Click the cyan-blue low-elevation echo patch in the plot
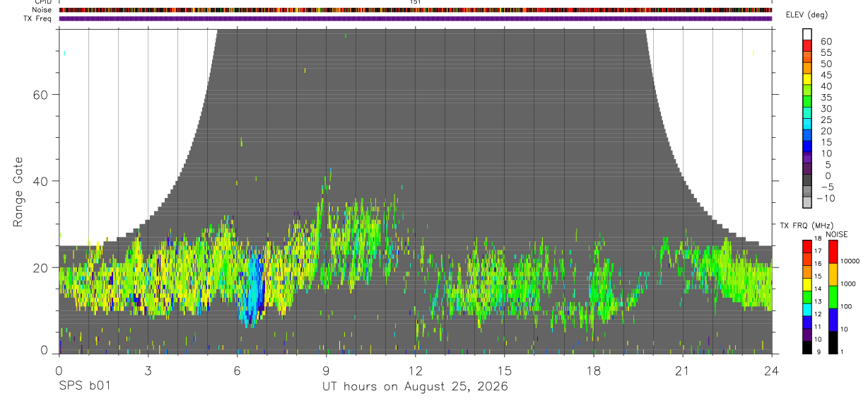The width and height of the screenshot is (868, 401). [252, 291]
